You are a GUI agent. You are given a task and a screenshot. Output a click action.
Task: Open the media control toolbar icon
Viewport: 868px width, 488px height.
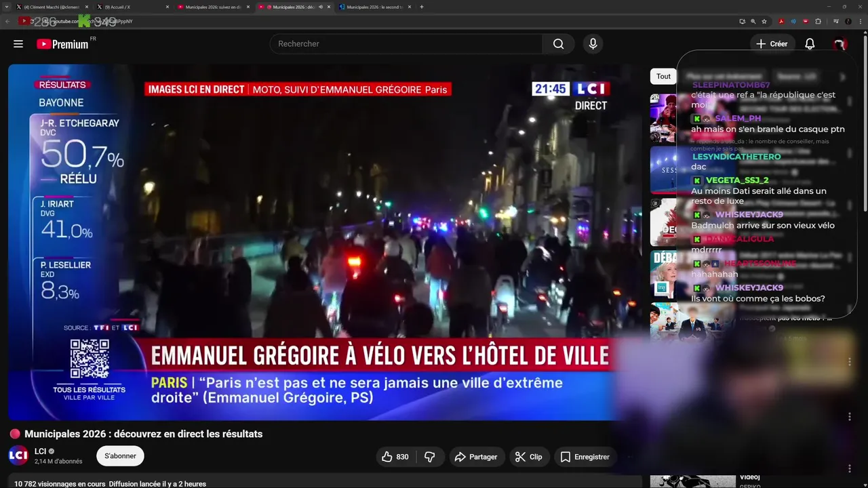click(835, 21)
